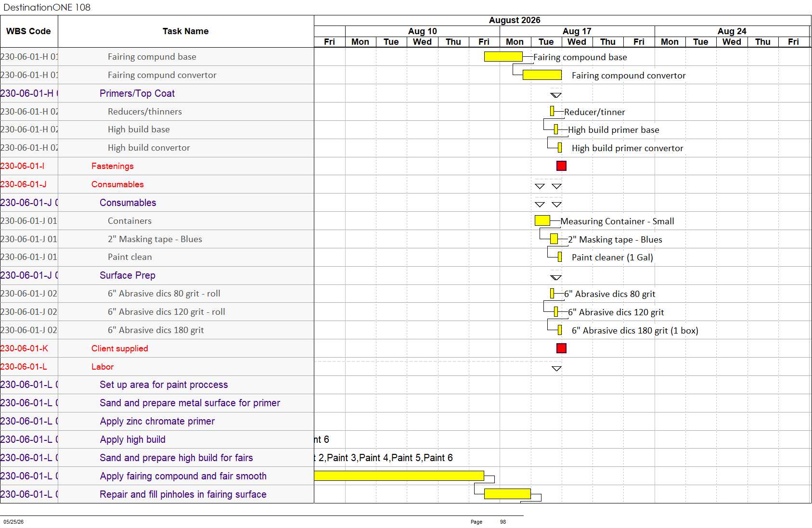Select the Measuring Container - Small bar

542,220
